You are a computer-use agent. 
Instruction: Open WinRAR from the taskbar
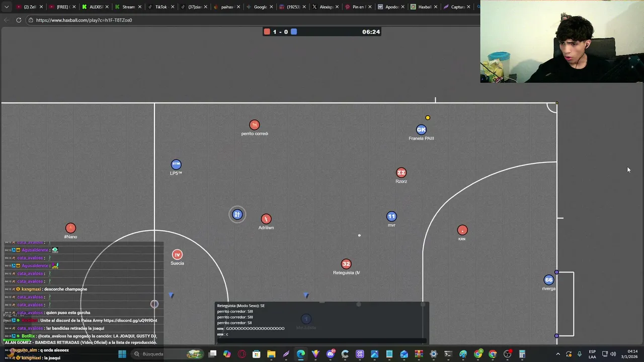(x=419, y=354)
